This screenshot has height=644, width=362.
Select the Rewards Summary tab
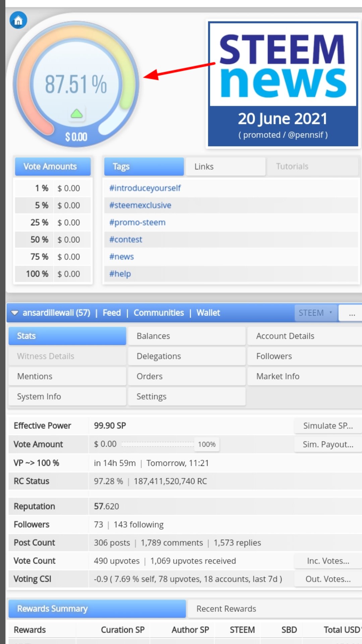coord(97,608)
